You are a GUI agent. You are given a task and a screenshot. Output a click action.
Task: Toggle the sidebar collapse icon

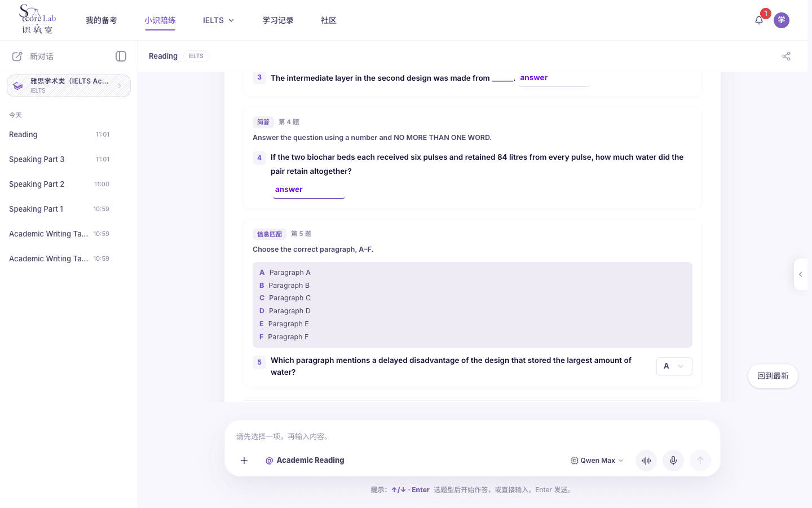pos(121,56)
